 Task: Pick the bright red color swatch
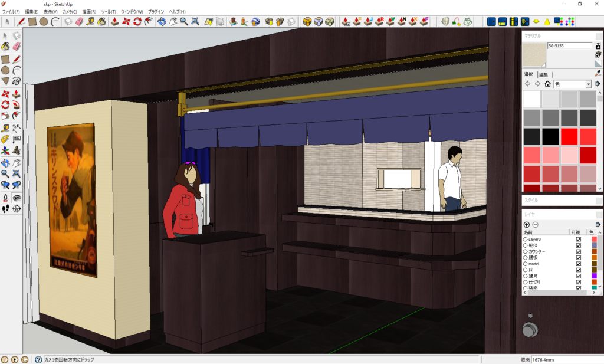[569, 137]
